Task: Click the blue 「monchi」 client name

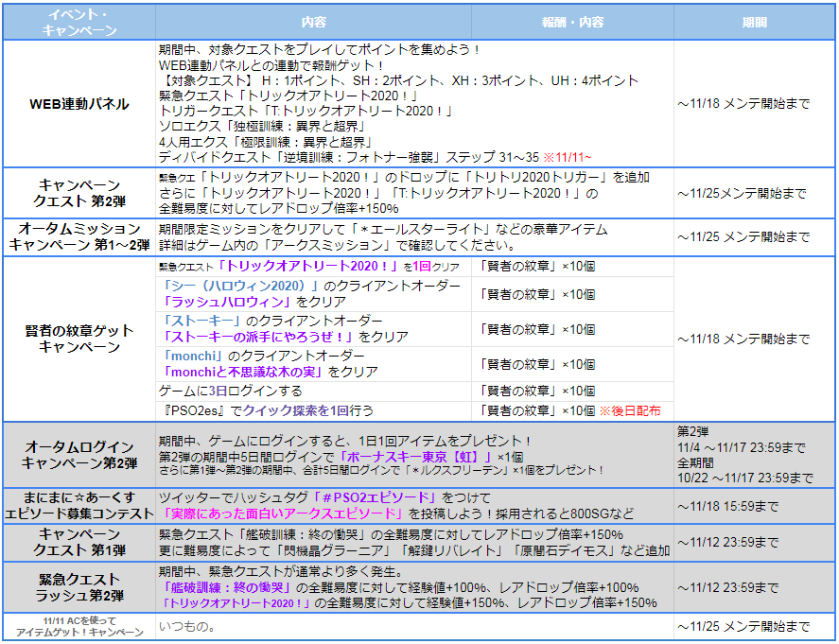Action: point(193,356)
